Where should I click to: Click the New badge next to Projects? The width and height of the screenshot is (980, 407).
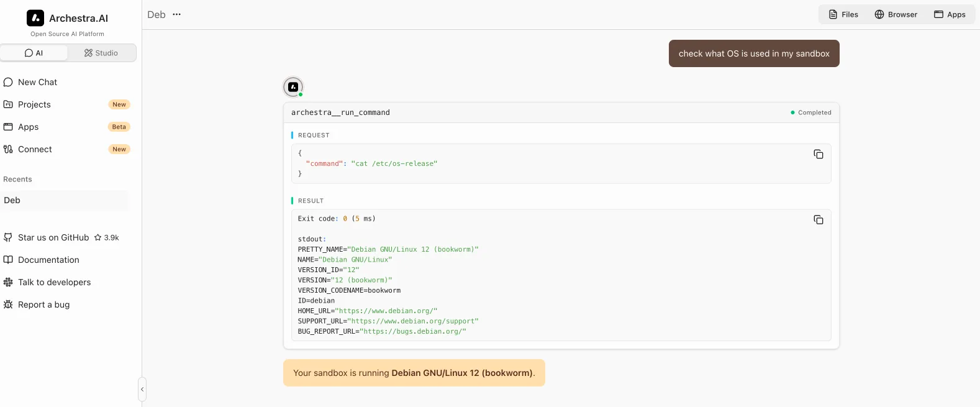click(x=119, y=104)
